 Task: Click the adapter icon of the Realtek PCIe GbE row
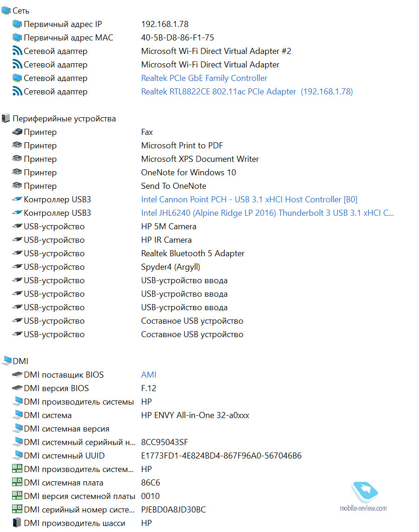tap(17, 78)
